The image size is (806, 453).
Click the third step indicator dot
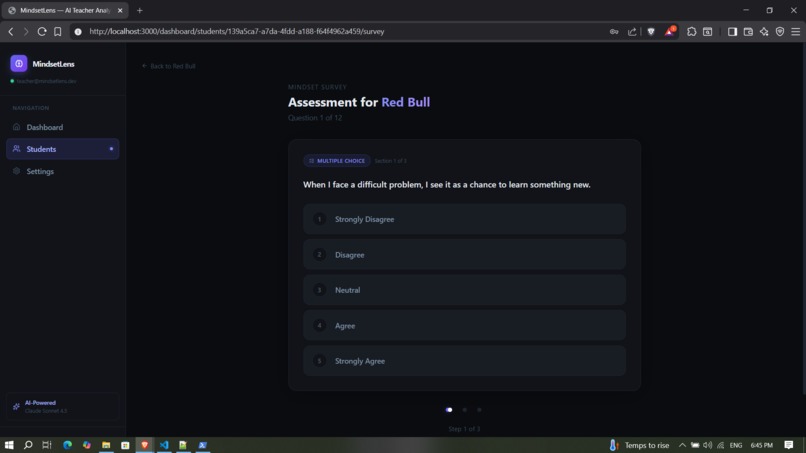[479, 410]
